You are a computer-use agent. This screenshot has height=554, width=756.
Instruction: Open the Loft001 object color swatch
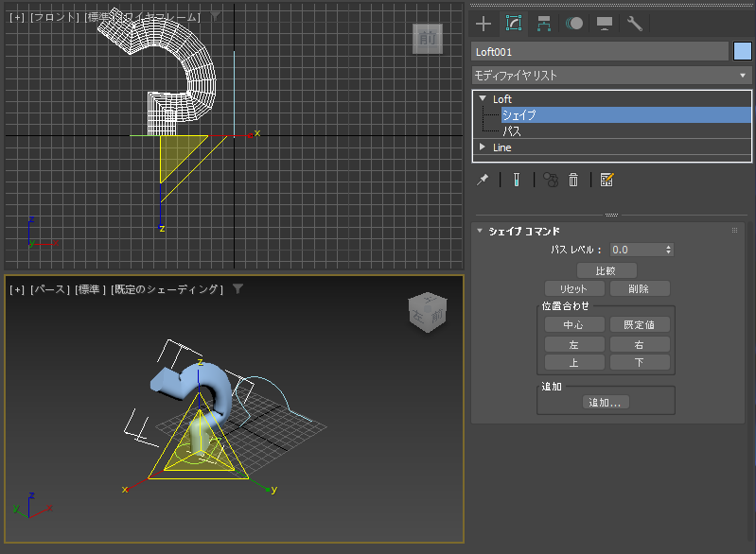coord(743,52)
